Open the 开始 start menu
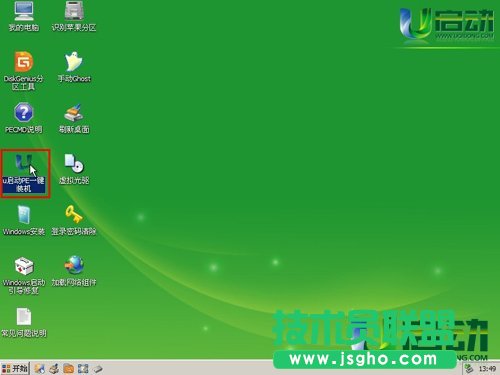 [15, 368]
